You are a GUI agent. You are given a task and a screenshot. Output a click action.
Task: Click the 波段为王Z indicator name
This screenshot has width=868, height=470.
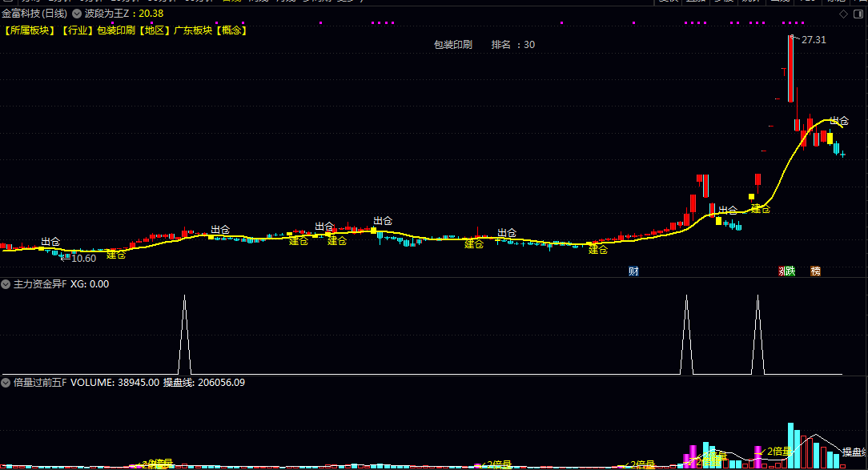(x=106, y=14)
